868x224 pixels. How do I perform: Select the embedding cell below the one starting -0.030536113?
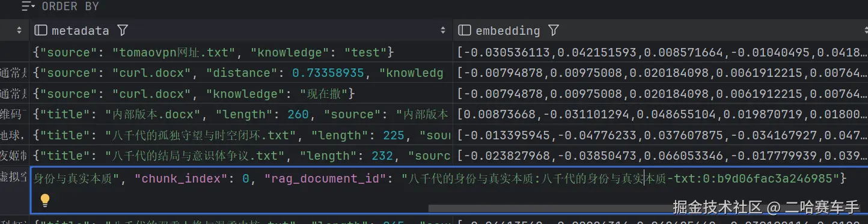click(661, 73)
